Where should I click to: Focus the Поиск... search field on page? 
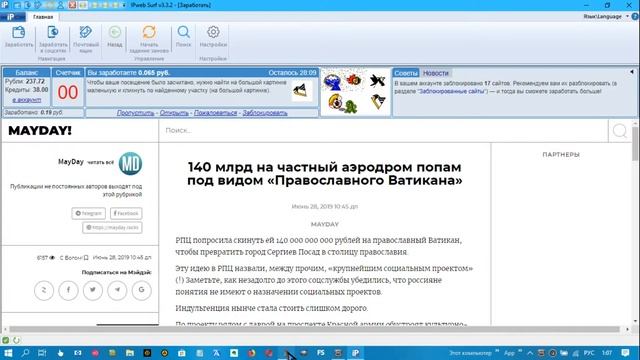384,131
